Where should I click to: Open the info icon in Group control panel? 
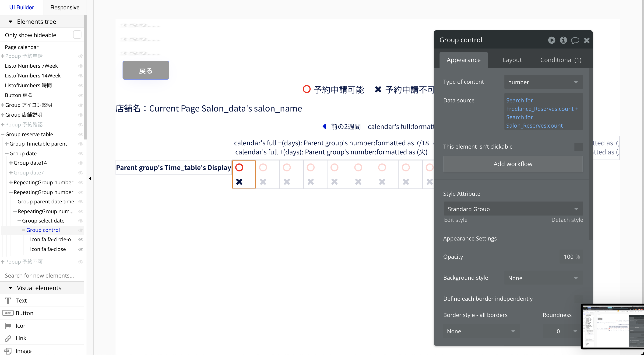point(563,40)
